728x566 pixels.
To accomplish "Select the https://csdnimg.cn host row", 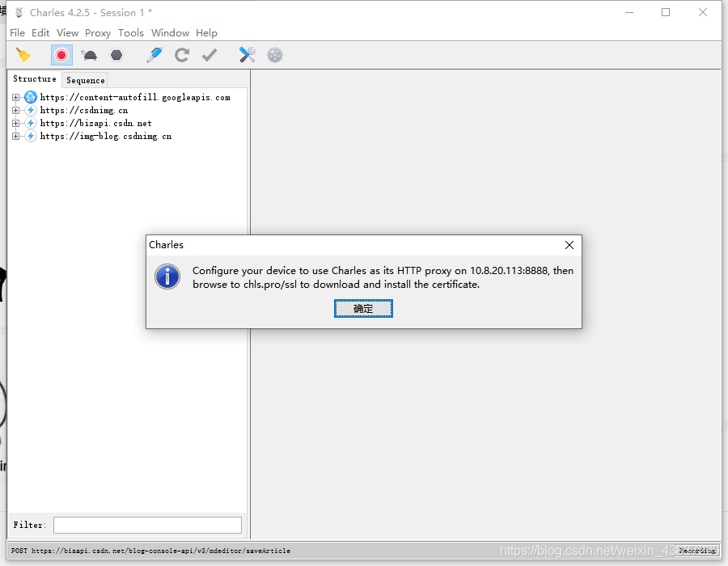I will point(84,111).
